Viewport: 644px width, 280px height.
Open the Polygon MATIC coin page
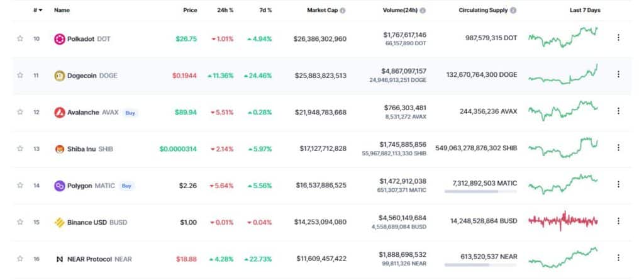tap(91, 186)
